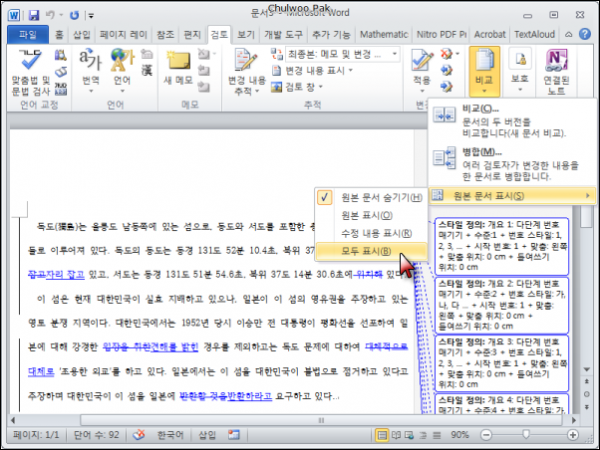
Task: Click 한국어 language indicator in status bar
Action: tap(170, 435)
